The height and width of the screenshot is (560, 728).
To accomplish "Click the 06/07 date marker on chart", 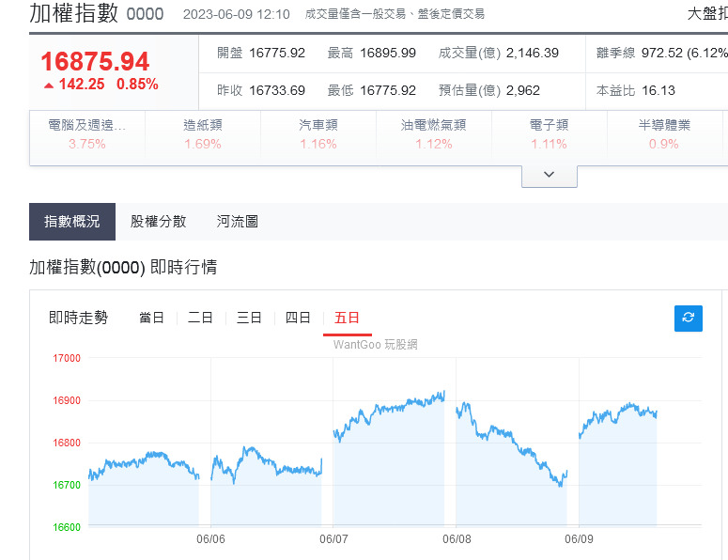I will (333, 539).
